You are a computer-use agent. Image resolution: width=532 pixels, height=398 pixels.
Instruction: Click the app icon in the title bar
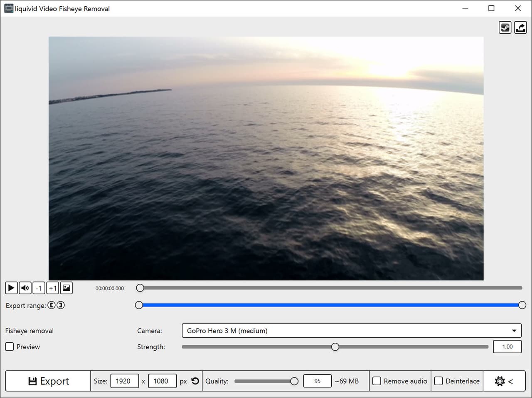click(8, 8)
